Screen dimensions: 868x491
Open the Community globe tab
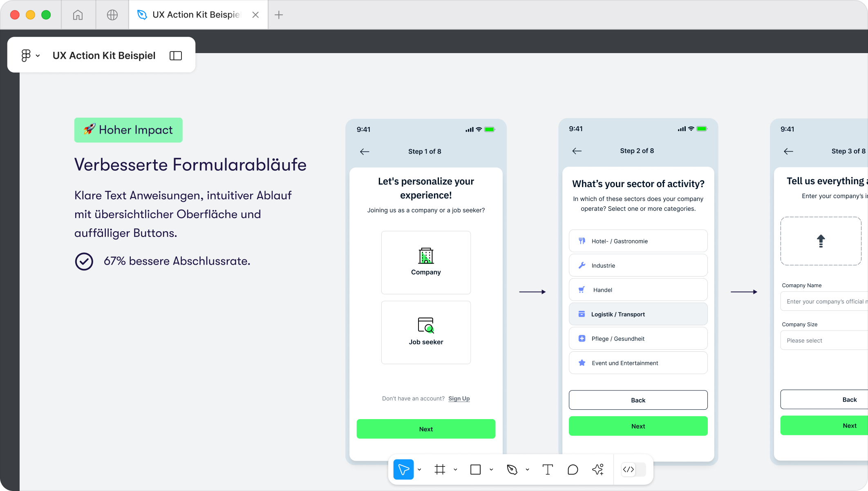click(x=112, y=15)
